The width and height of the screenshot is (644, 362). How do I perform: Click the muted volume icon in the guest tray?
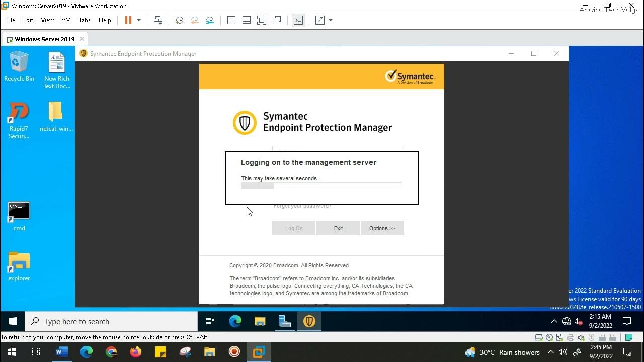tap(578, 321)
